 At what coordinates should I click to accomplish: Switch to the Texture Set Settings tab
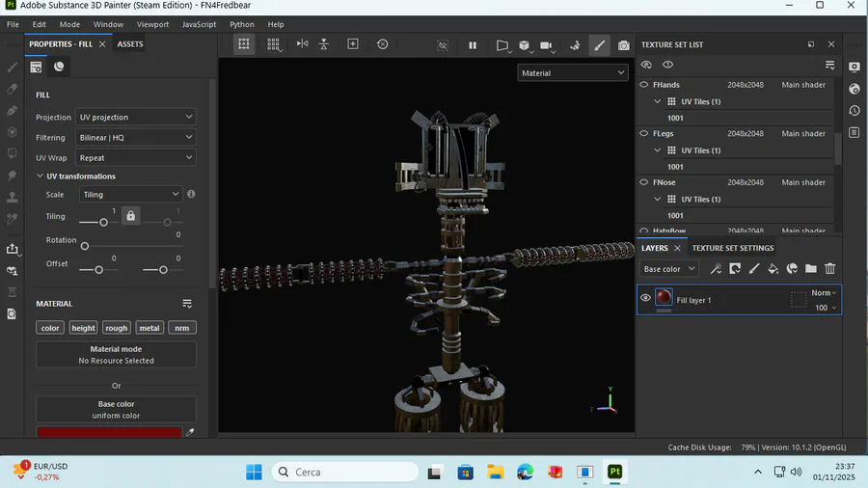click(x=732, y=248)
